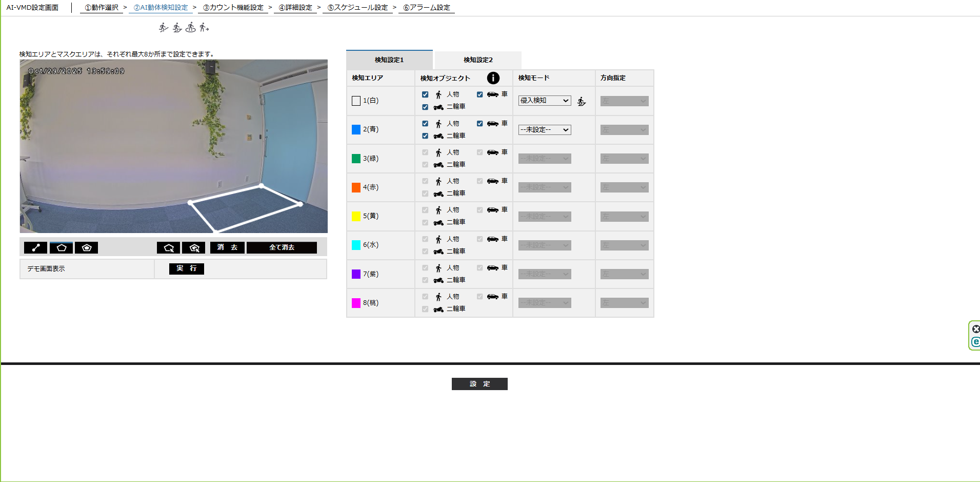Viewport: 980px width, 482px height.
Task: Uncheck 車 for detection area 2(青)
Action: [479, 124]
